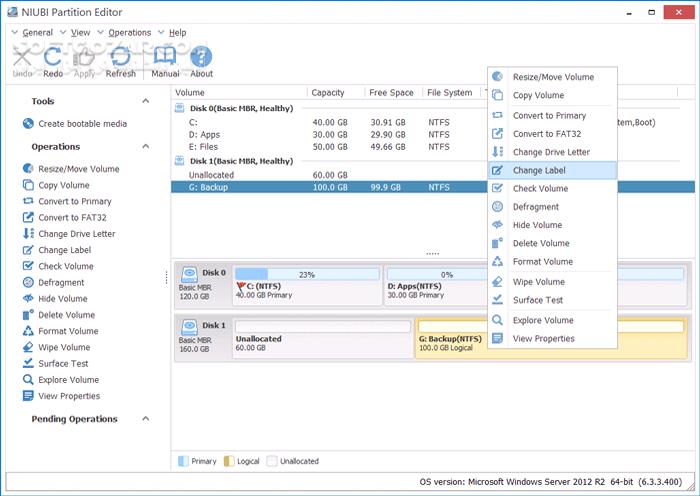Select the C: volume row

[x=329, y=122]
